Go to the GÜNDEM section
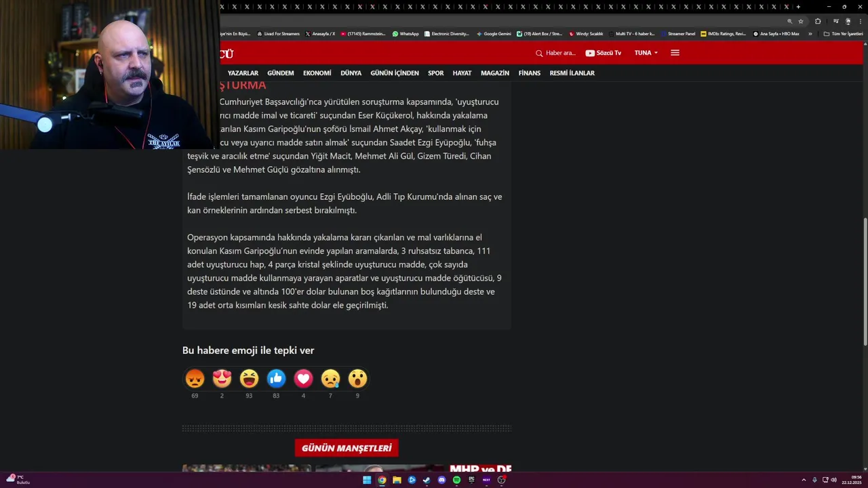The image size is (868, 488). pos(281,73)
